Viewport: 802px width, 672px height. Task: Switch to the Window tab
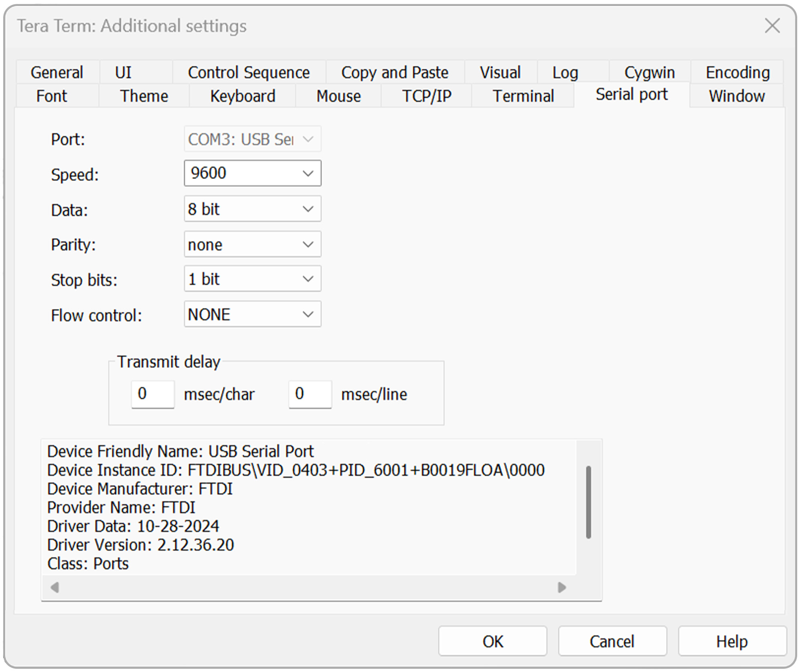(737, 96)
